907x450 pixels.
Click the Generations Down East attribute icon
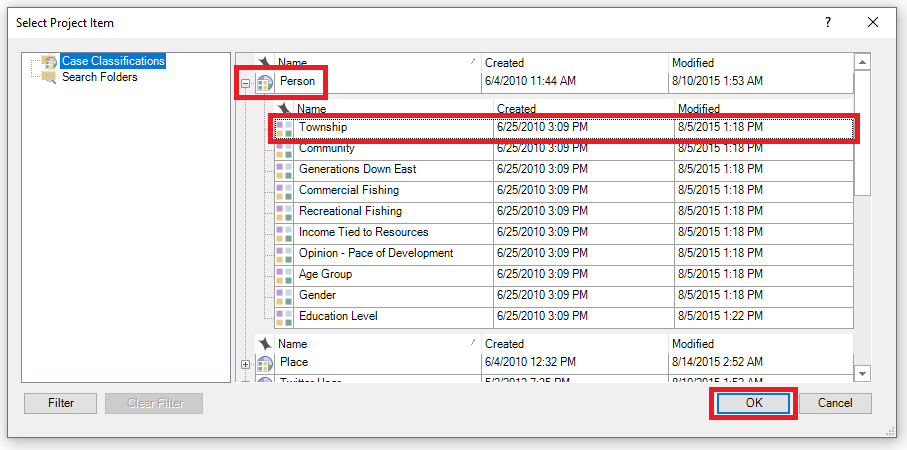pos(284,170)
